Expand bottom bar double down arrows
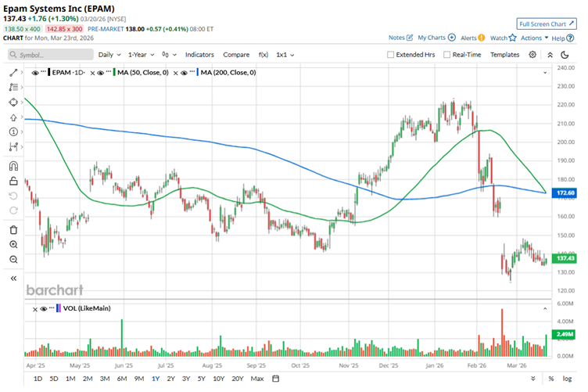588x392 pixels. 533,379
